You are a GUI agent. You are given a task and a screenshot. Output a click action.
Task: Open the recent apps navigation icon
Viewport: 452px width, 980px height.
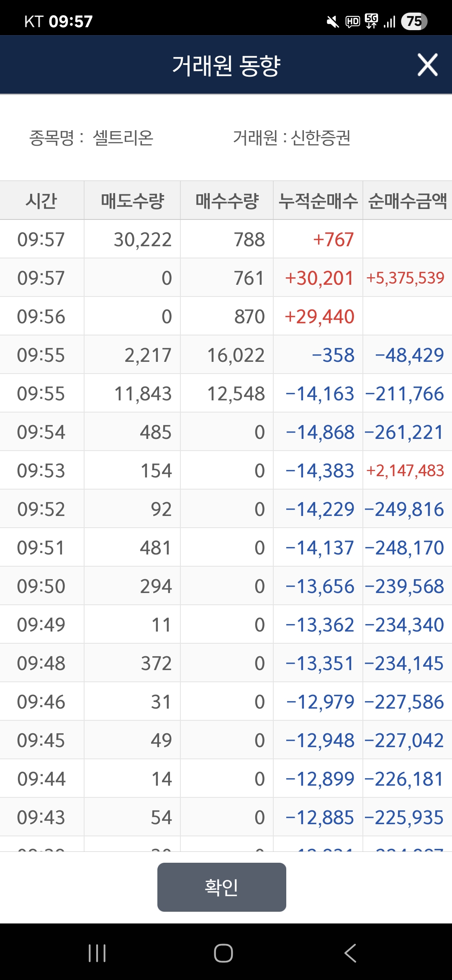[97, 953]
